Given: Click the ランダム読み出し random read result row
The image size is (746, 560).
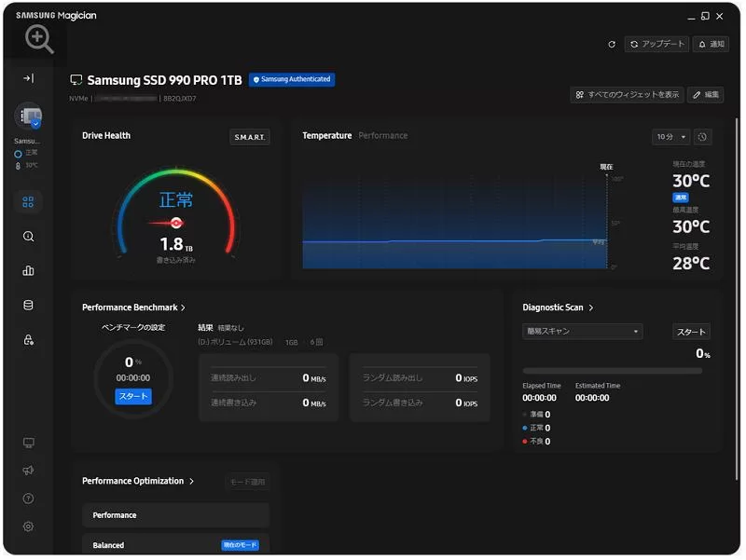Looking at the screenshot, I should coord(421,378).
